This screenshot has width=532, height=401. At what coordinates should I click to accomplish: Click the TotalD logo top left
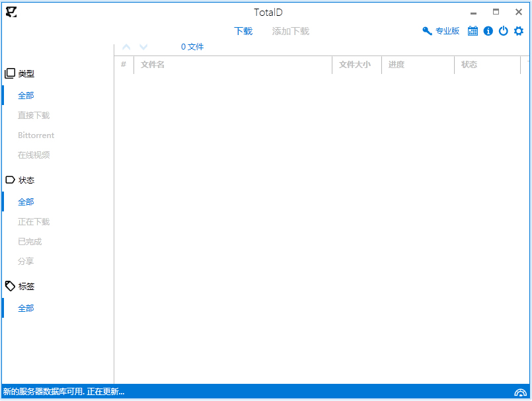click(x=11, y=12)
